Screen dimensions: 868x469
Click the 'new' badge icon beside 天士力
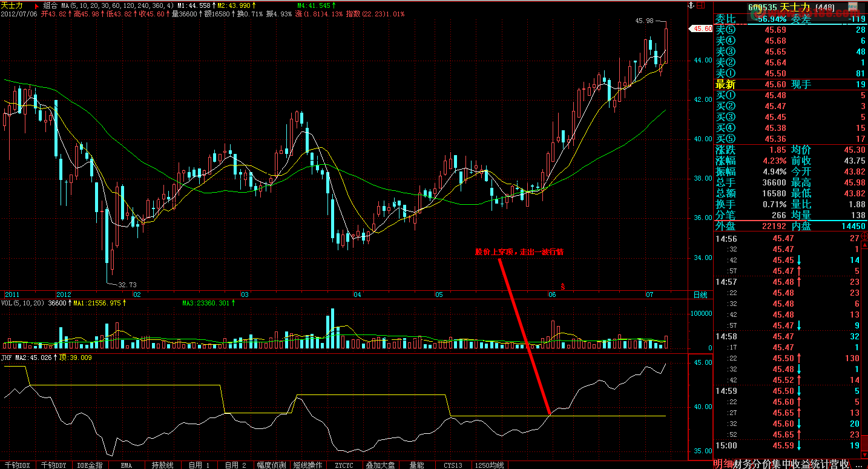[852, 7]
